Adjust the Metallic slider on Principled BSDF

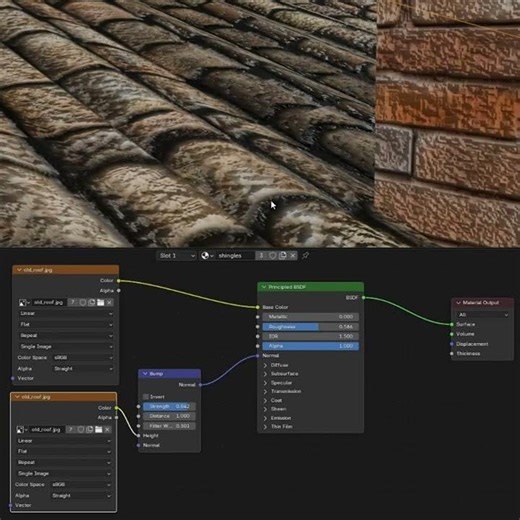(311, 317)
